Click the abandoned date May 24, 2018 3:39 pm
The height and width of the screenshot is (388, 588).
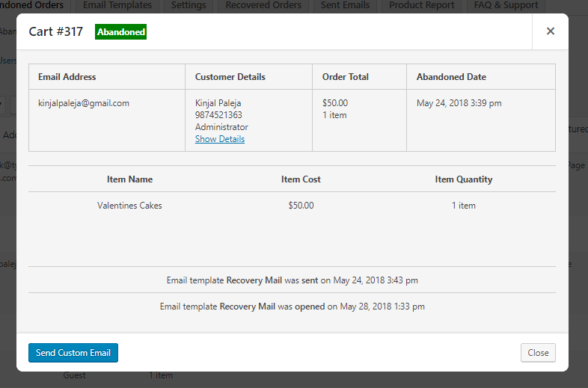tap(459, 103)
